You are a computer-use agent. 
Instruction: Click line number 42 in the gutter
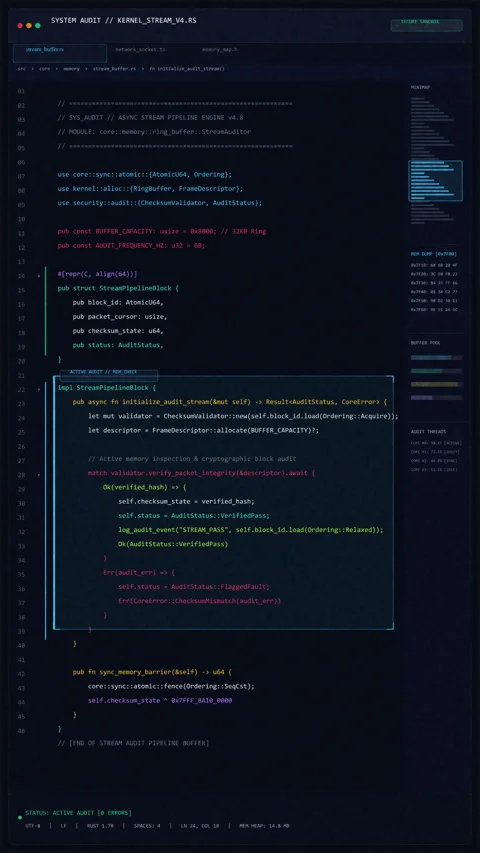(21, 674)
